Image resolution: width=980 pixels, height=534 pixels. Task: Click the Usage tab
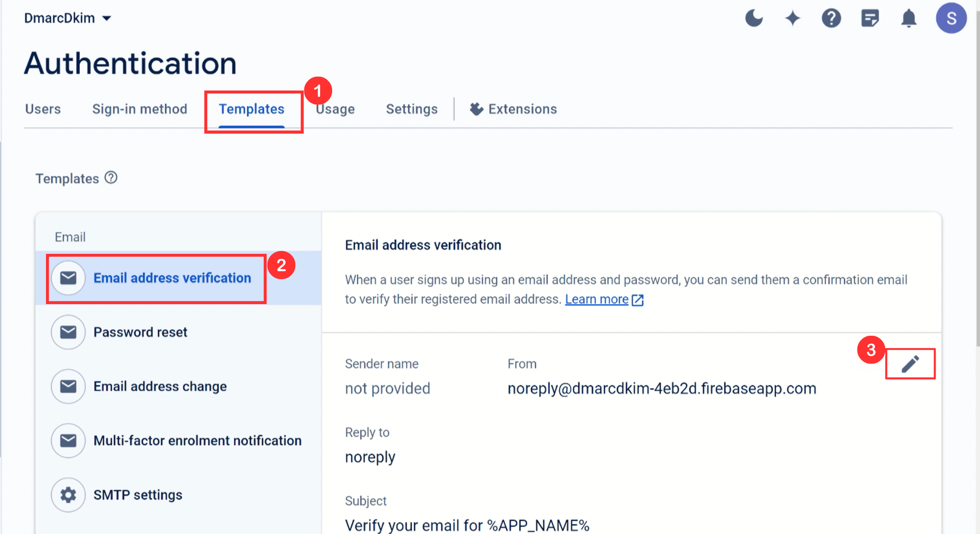(x=335, y=109)
